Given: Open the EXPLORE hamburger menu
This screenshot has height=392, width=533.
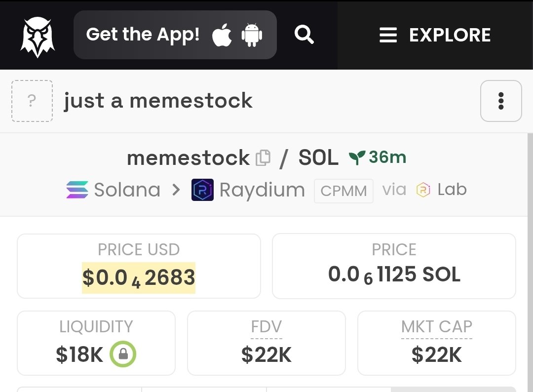Looking at the screenshot, I should pyautogui.click(x=435, y=35).
